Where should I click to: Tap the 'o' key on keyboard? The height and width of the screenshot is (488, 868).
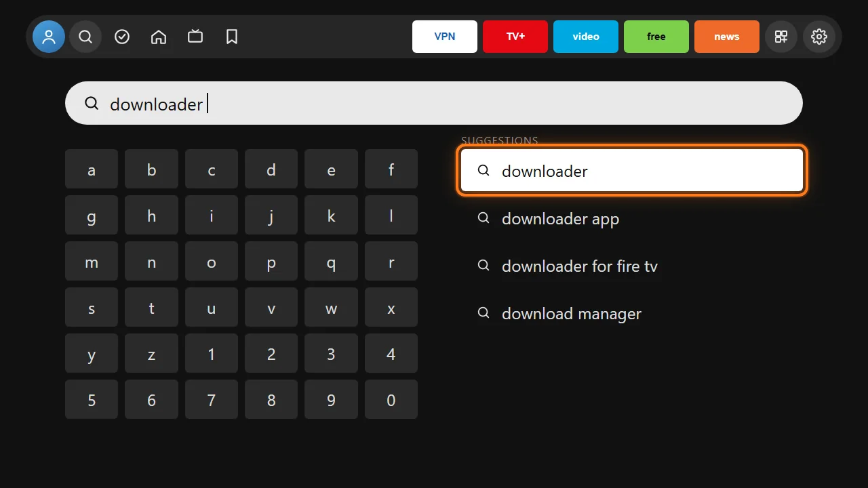pos(212,261)
